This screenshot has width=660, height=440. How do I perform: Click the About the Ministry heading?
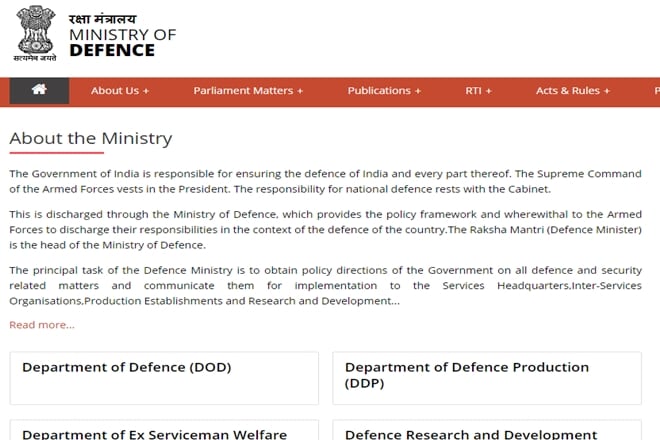point(91,138)
